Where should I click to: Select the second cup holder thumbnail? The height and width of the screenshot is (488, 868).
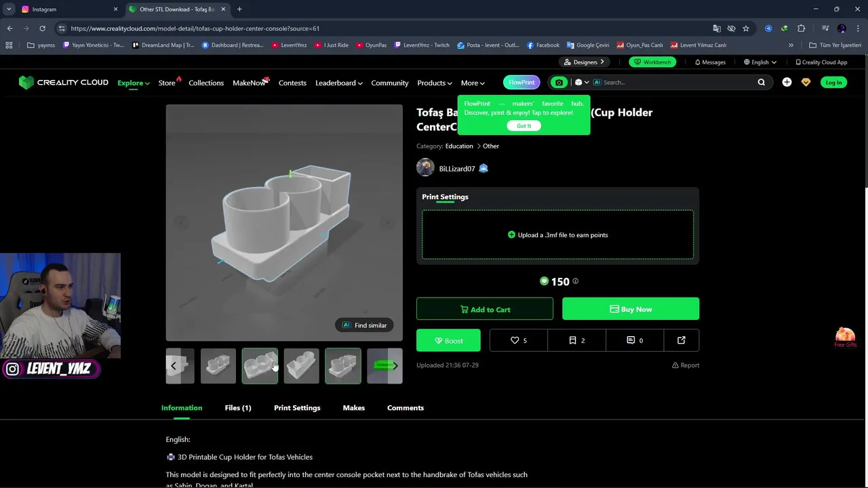(260, 366)
